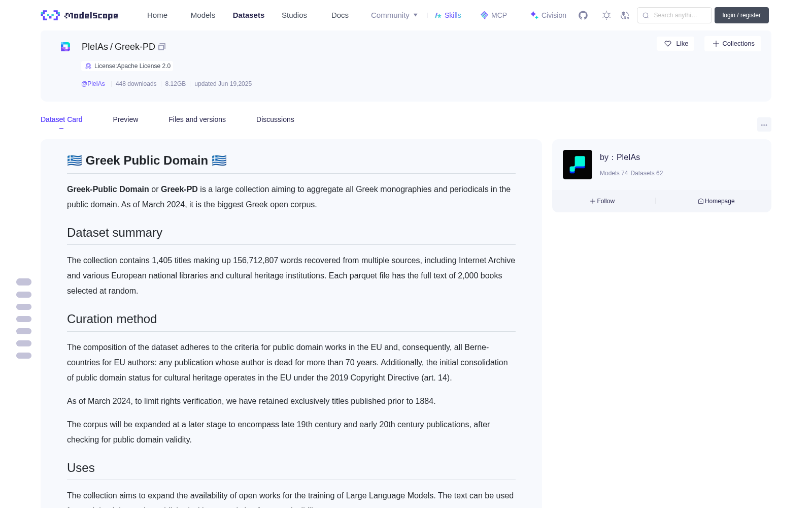The width and height of the screenshot is (812, 508).
Task: Click the search magnifier icon
Action: (x=646, y=15)
